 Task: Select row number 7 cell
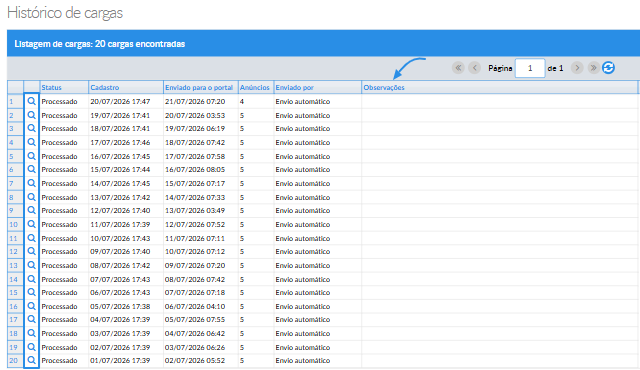pyautogui.click(x=15, y=184)
